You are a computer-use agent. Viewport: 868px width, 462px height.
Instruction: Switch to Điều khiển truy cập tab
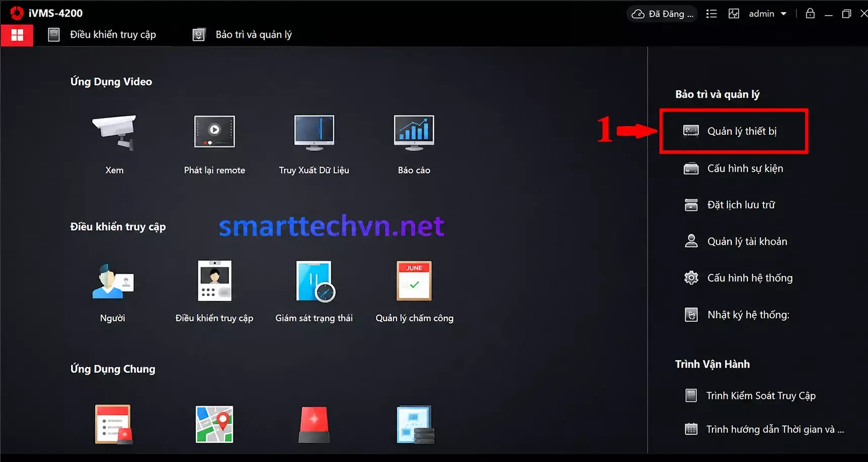(x=103, y=35)
